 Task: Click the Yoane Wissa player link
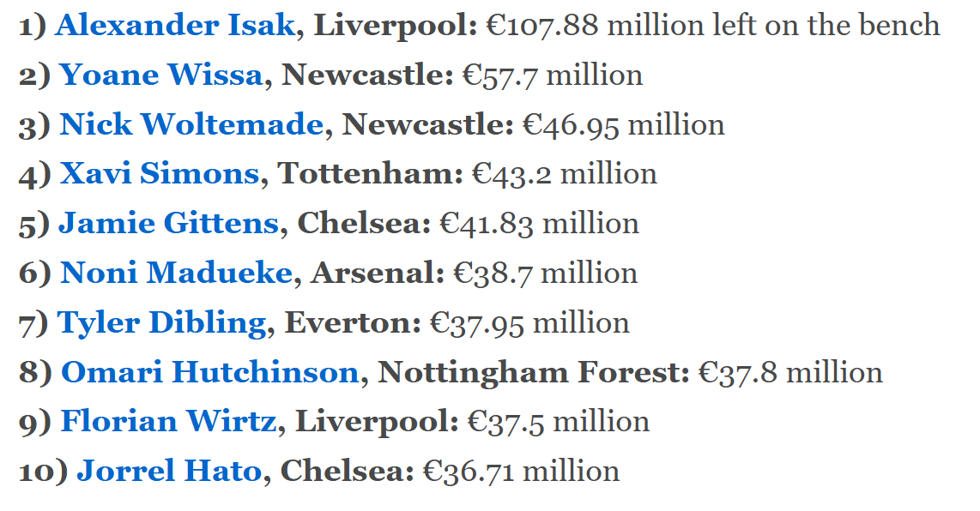(x=160, y=75)
